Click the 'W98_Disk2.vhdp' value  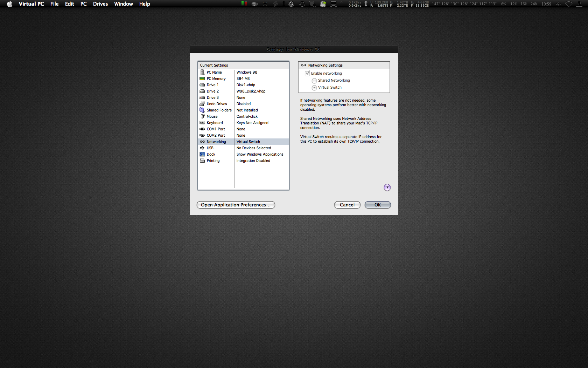[x=251, y=91]
